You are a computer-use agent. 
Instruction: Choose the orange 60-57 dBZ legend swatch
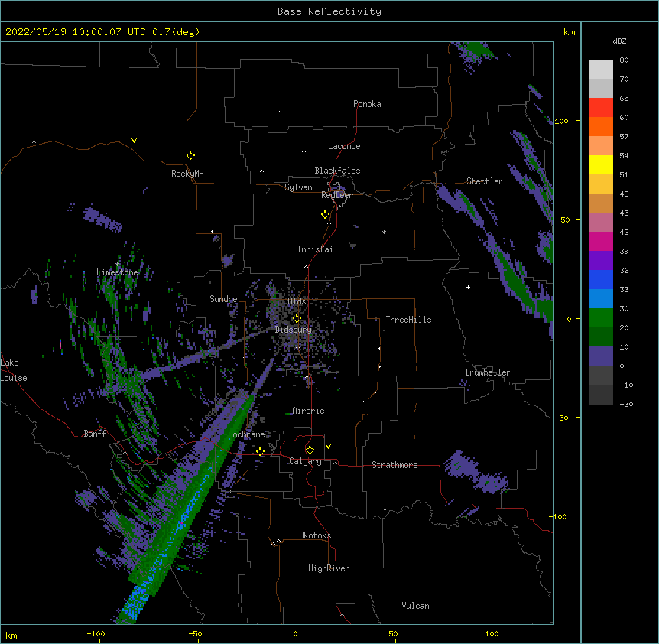[x=601, y=126]
